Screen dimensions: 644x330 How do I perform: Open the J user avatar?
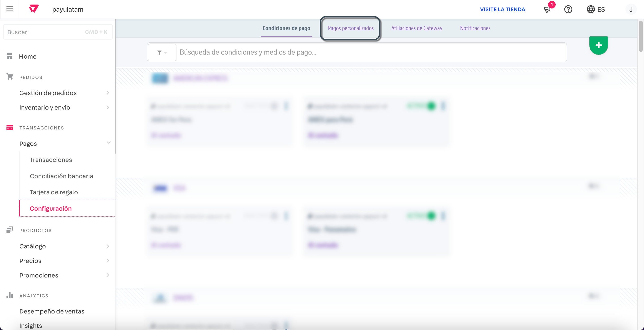(x=631, y=9)
